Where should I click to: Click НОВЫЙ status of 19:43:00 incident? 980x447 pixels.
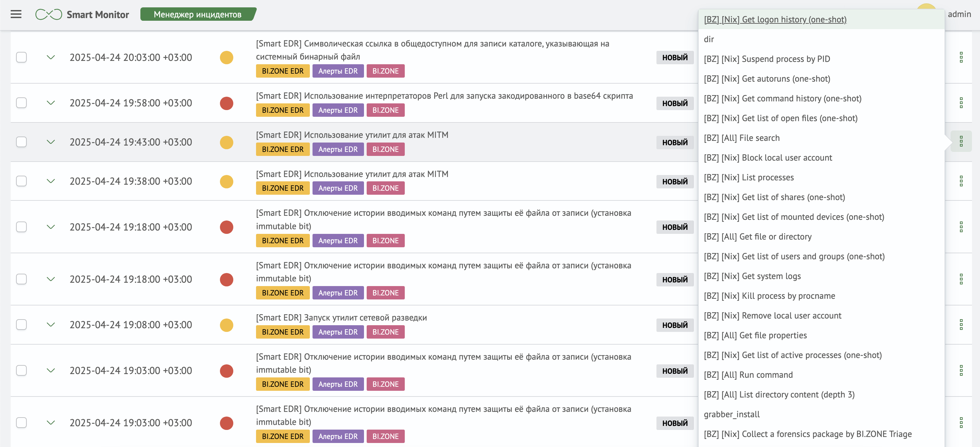675,143
